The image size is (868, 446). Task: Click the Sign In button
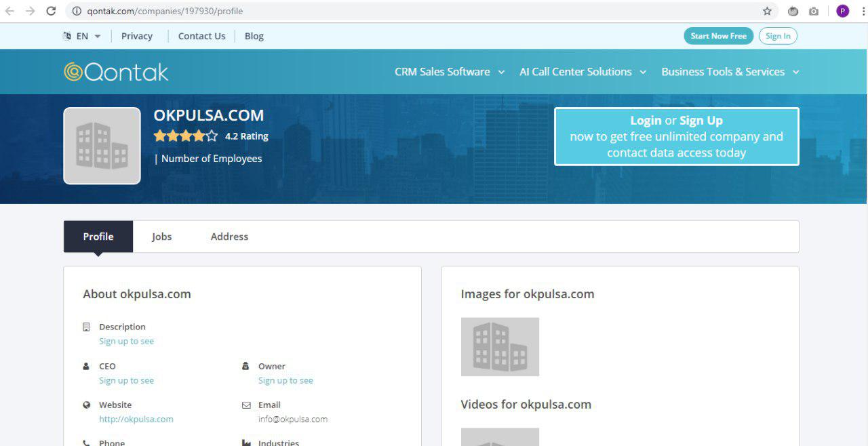pyautogui.click(x=778, y=36)
